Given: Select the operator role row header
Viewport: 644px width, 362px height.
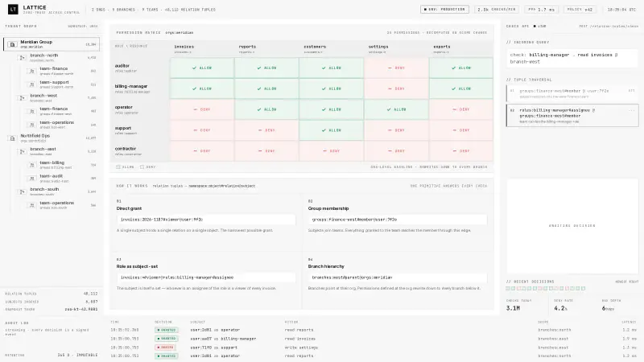Looking at the screenshot, I should click(x=140, y=109).
